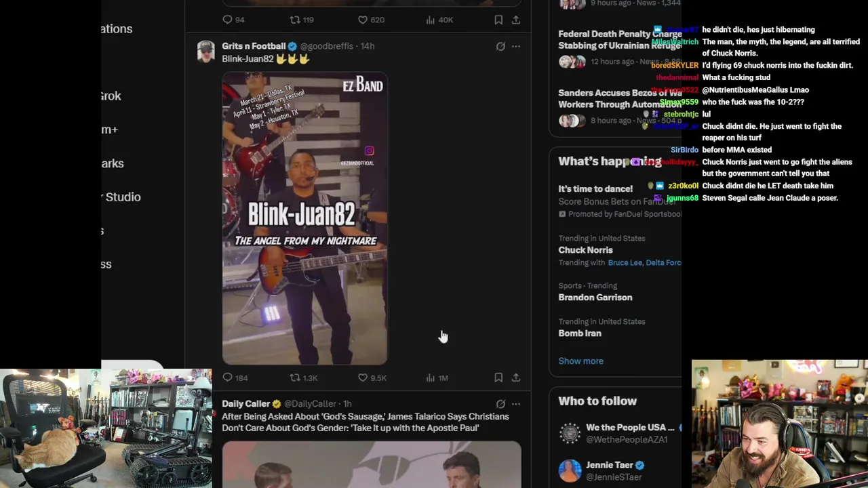Image resolution: width=868 pixels, height=488 pixels.
Task: Open the Bruce Lee related trend link
Action: [x=625, y=263]
